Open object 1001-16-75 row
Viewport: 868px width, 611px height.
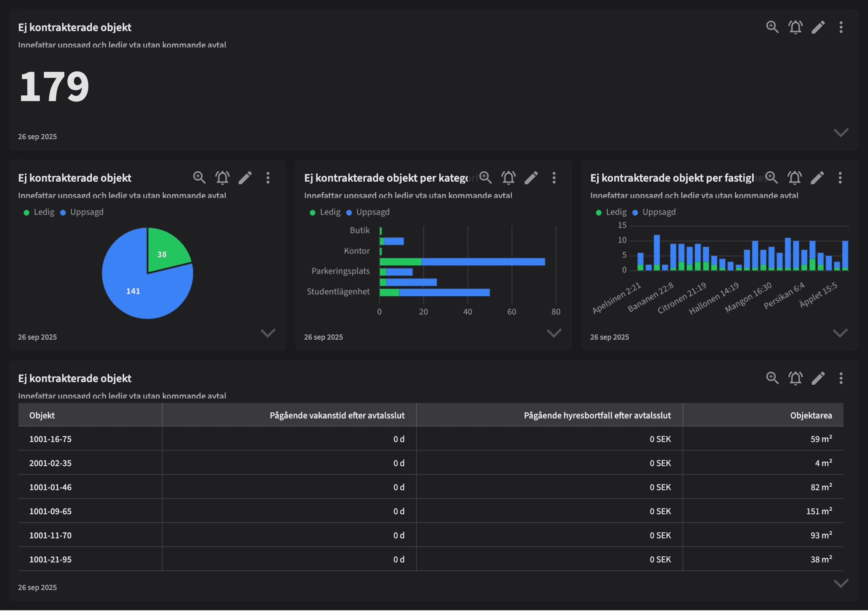pyautogui.click(x=50, y=439)
